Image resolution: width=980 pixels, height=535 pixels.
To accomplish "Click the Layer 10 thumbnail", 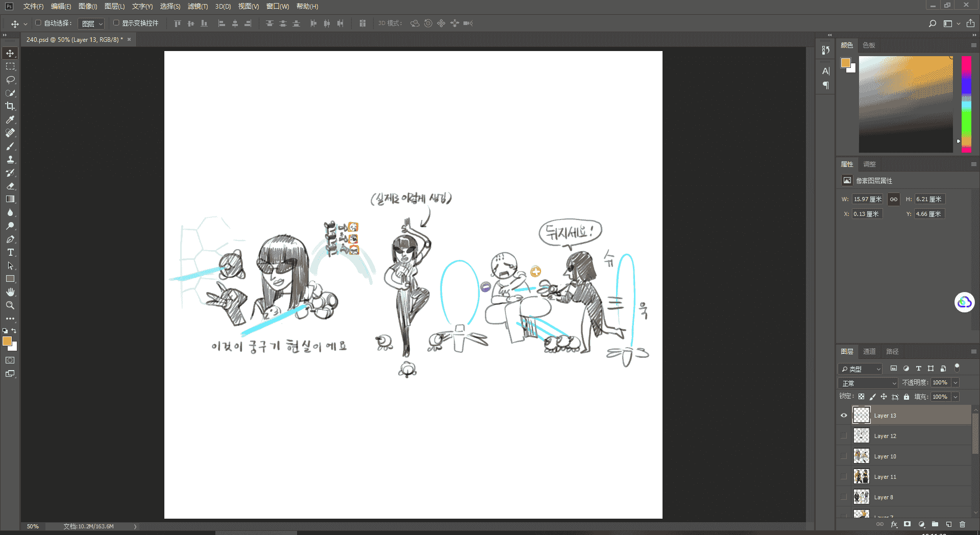I will [x=862, y=456].
